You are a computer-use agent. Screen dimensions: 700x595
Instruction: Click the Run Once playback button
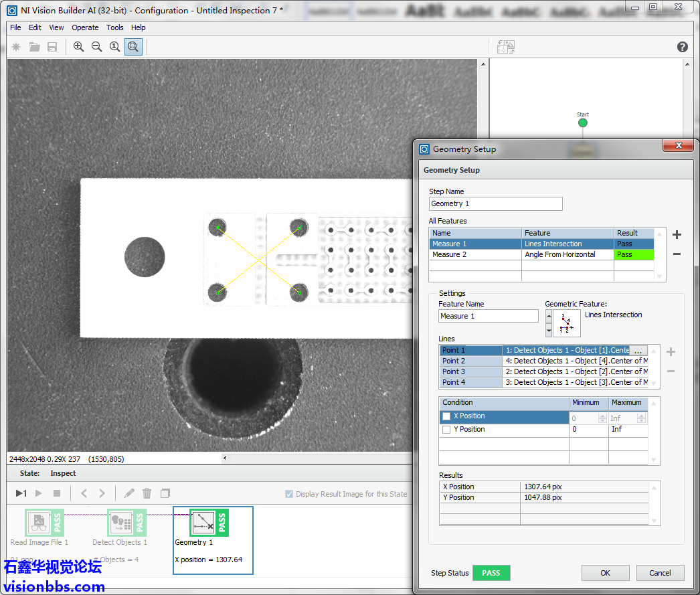[21, 494]
